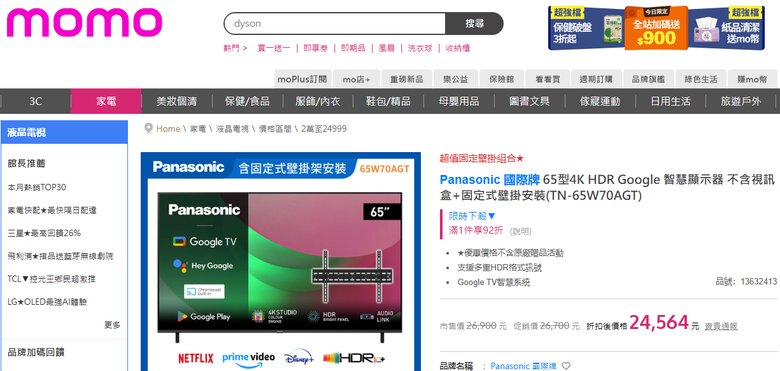The height and width of the screenshot is (371, 780).
Task: Open the mo店+ tab
Action: coord(356,79)
